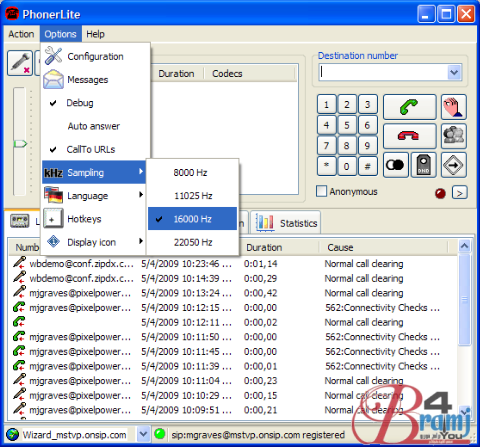Click the red status indicator light
This screenshot has width=480, height=447.
(x=440, y=193)
